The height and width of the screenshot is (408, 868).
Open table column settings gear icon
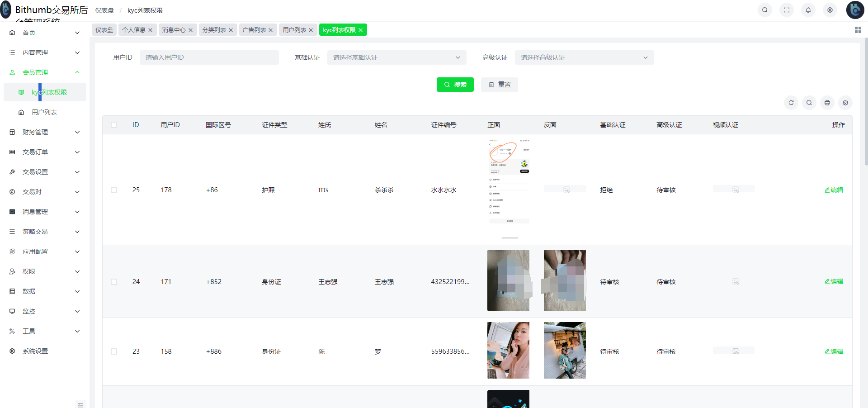coord(845,103)
